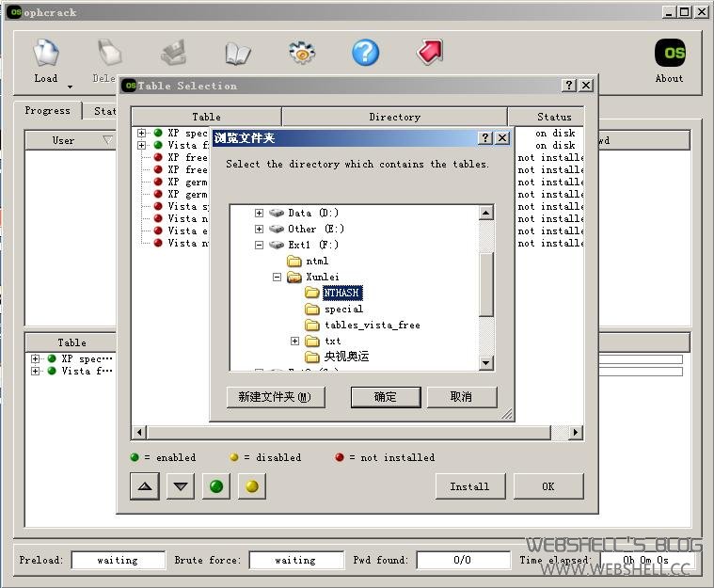The image size is (714, 588).
Task: Click the Ext1 (F:) drive icon
Action: tap(277, 245)
